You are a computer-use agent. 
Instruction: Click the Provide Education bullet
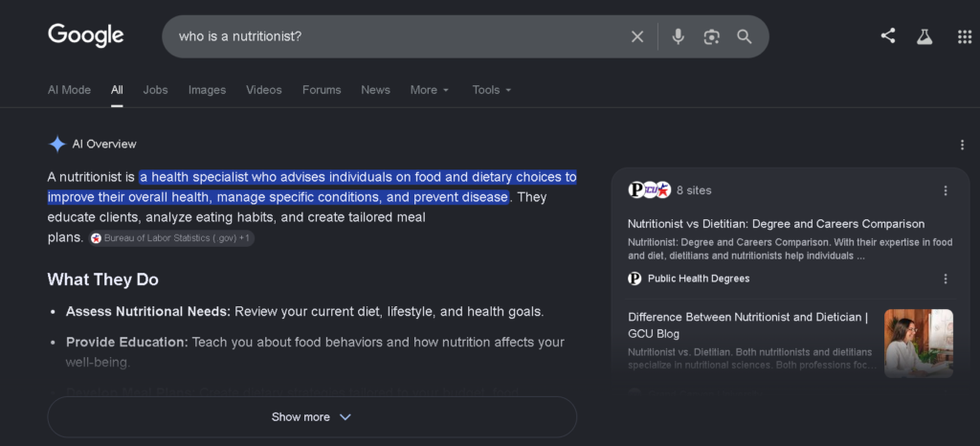(x=315, y=351)
